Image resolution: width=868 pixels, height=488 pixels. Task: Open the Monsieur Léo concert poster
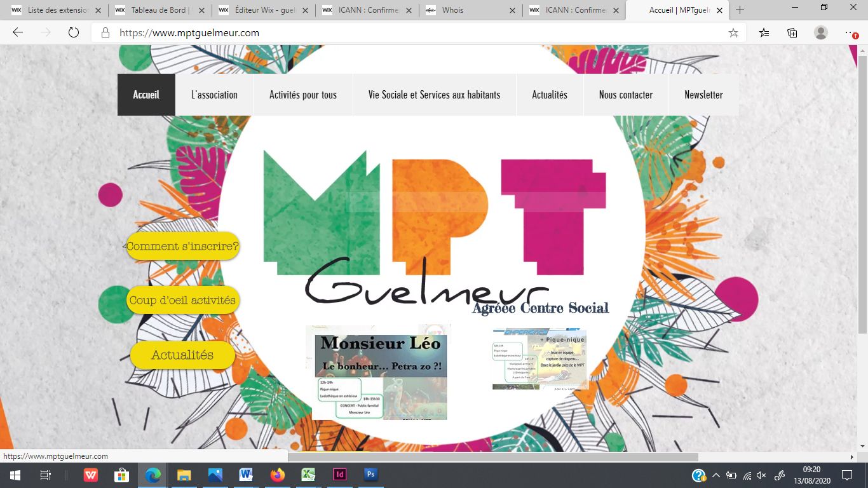(379, 372)
